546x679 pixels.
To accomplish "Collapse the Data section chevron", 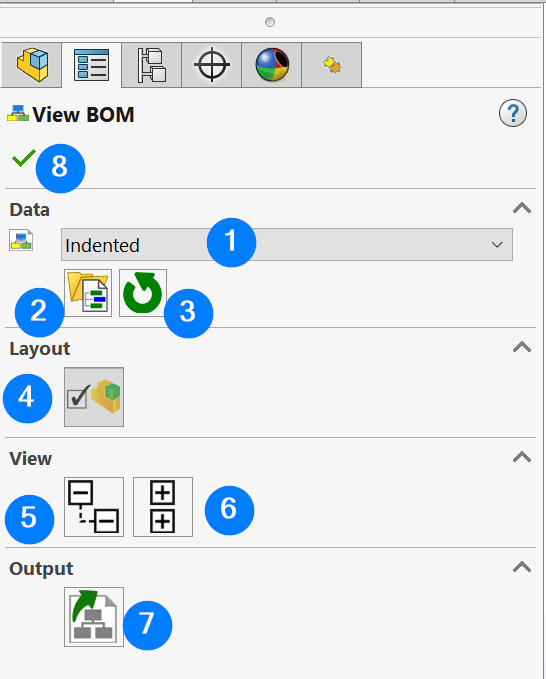I will point(522,208).
